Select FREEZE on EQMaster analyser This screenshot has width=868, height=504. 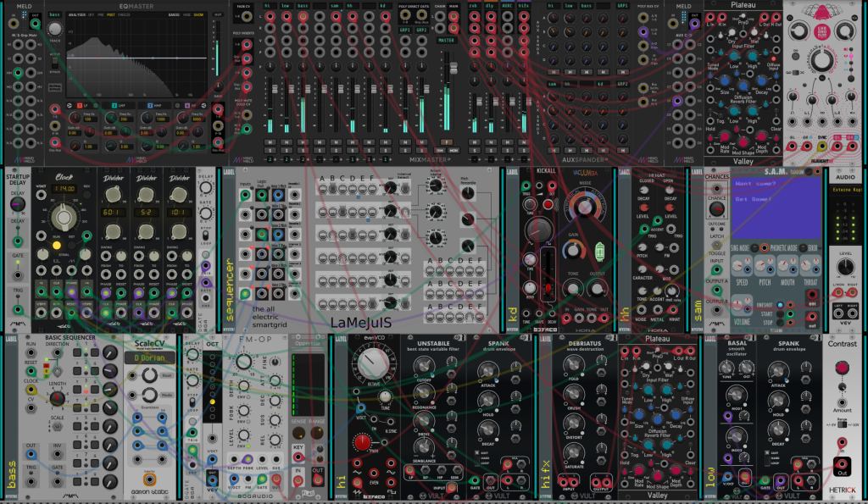click(124, 15)
